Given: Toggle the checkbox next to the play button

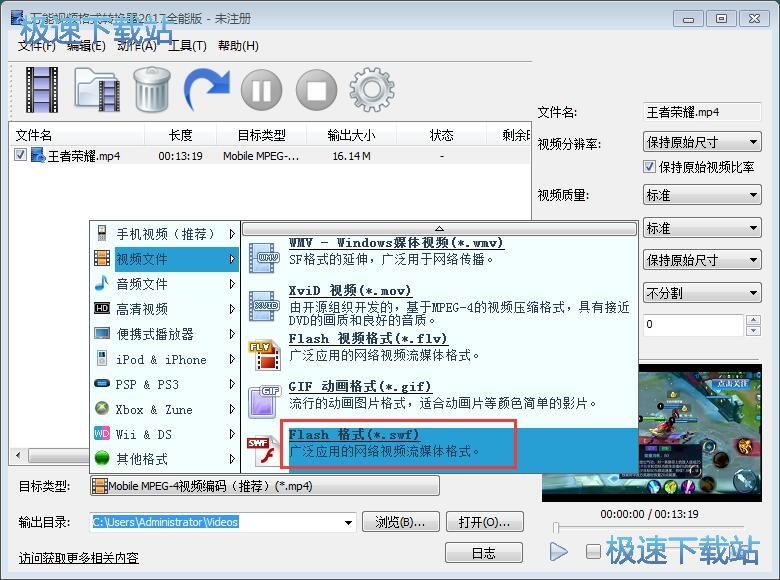Looking at the screenshot, I should [x=593, y=551].
